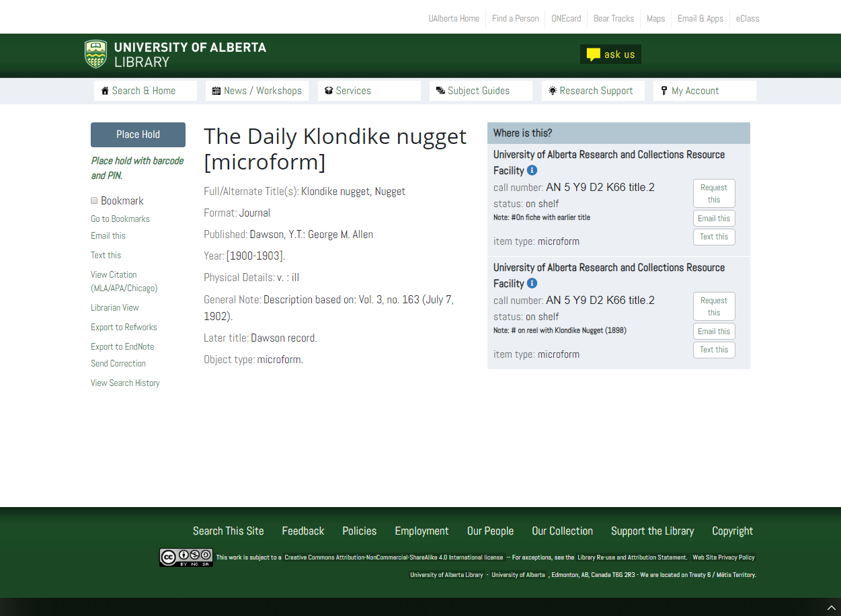This screenshot has height=616, width=841.
Task: Open Services via the tag icon
Action: pos(328,90)
